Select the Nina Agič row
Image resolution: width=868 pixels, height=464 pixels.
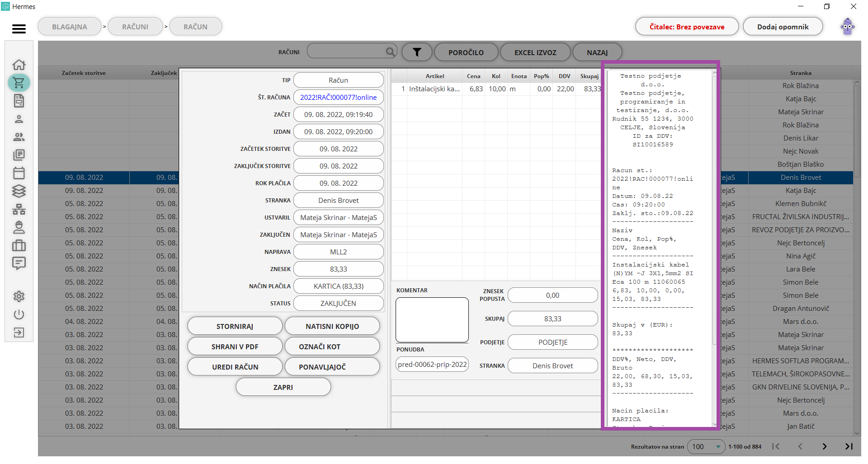[801, 256]
